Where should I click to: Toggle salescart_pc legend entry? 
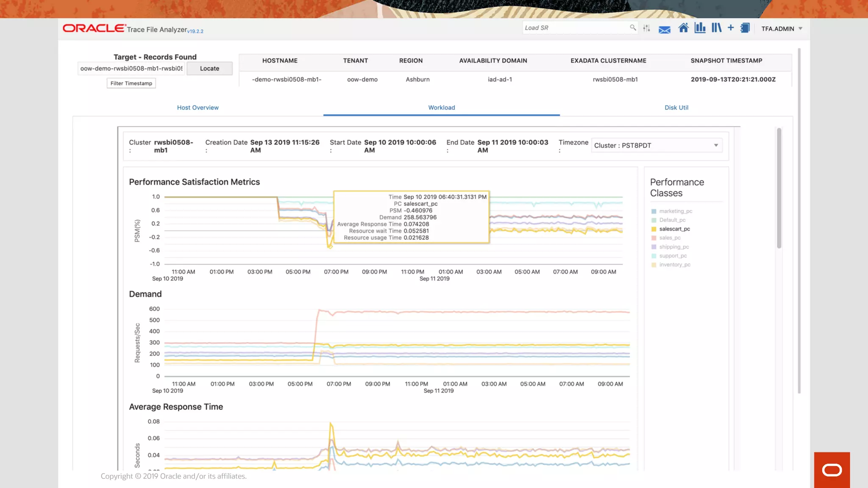(674, 229)
